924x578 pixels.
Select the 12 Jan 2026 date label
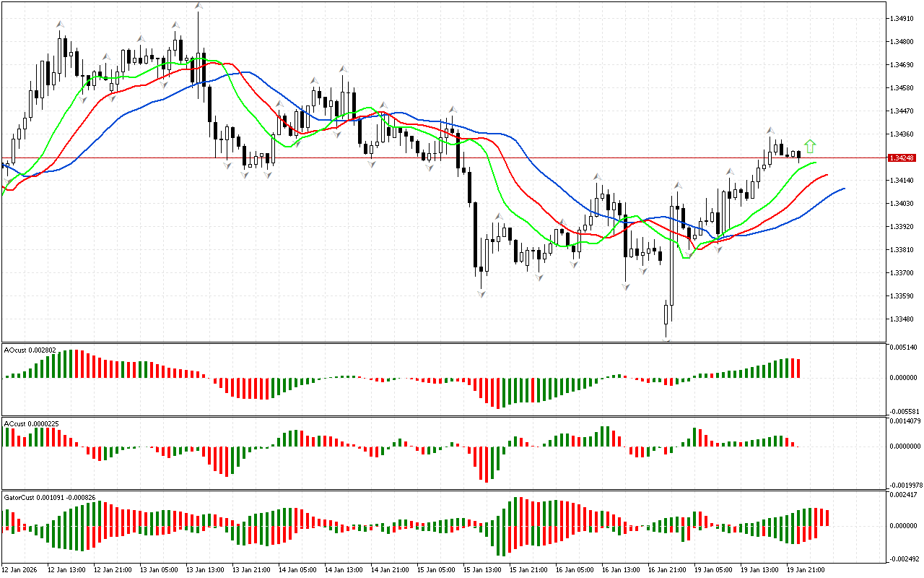[x=19, y=569]
